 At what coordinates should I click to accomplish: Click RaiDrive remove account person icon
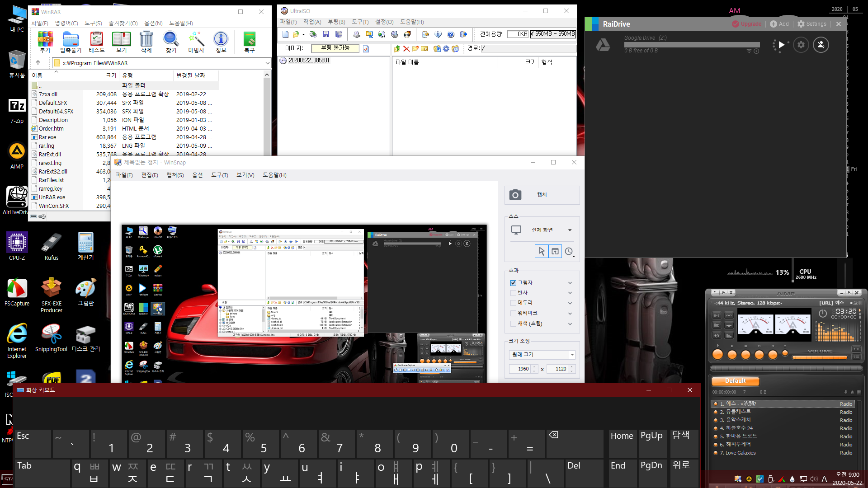click(x=821, y=45)
